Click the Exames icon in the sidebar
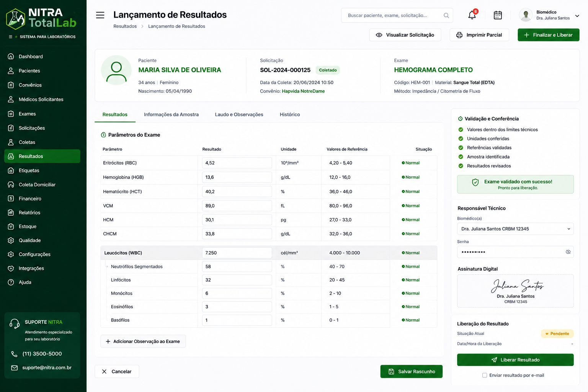The width and height of the screenshot is (588, 392). [x=11, y=114]
